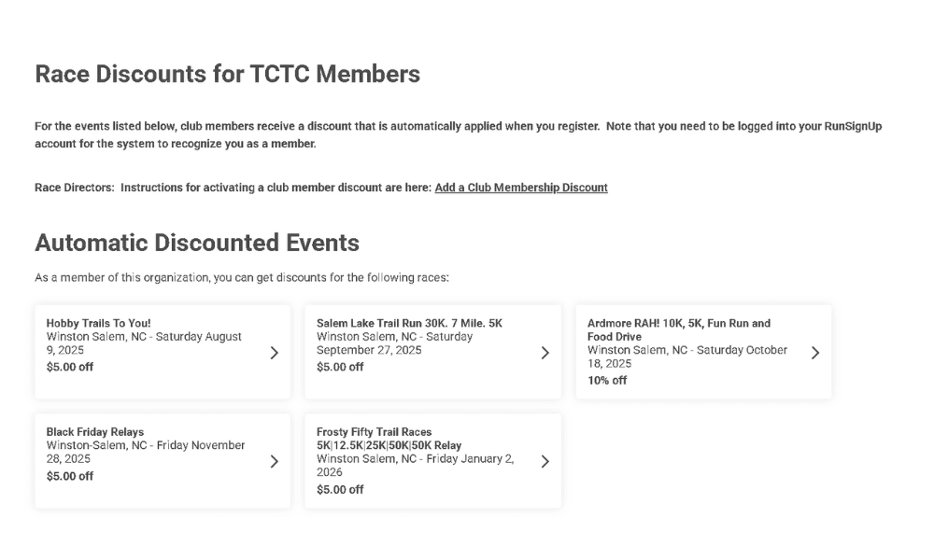The width and height of the screenshot is (934, 560).
Task: Click the Race Discounts for TCTC Members heading
Action: 228,75
